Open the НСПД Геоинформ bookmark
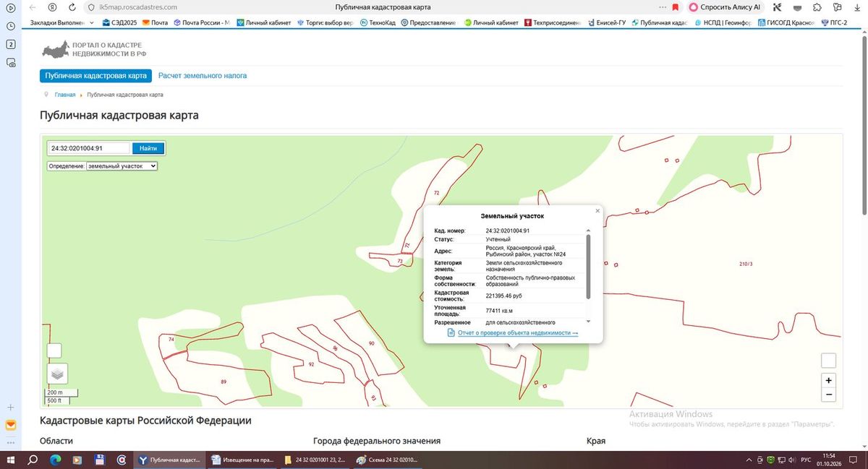 click(723, 22)
